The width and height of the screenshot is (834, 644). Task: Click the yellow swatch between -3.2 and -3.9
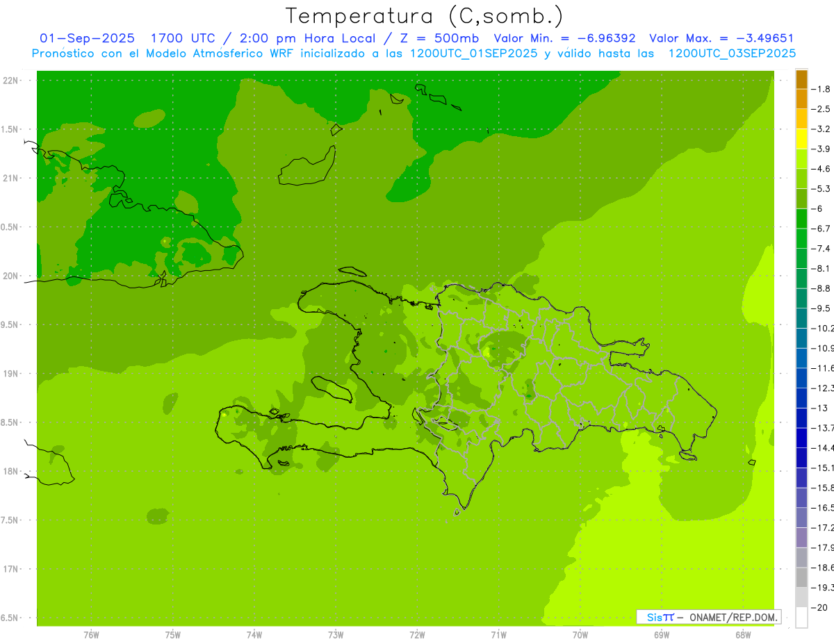coord(801,139)
